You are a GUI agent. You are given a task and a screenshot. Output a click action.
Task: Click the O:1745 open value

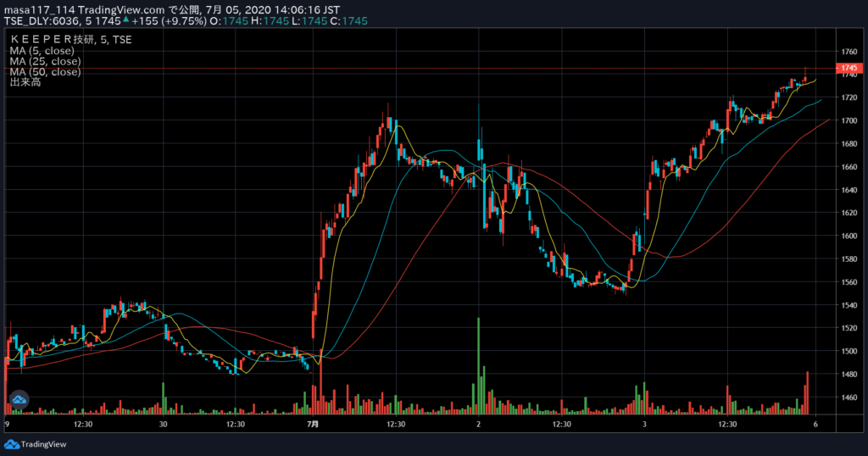(x=229, y=21)
